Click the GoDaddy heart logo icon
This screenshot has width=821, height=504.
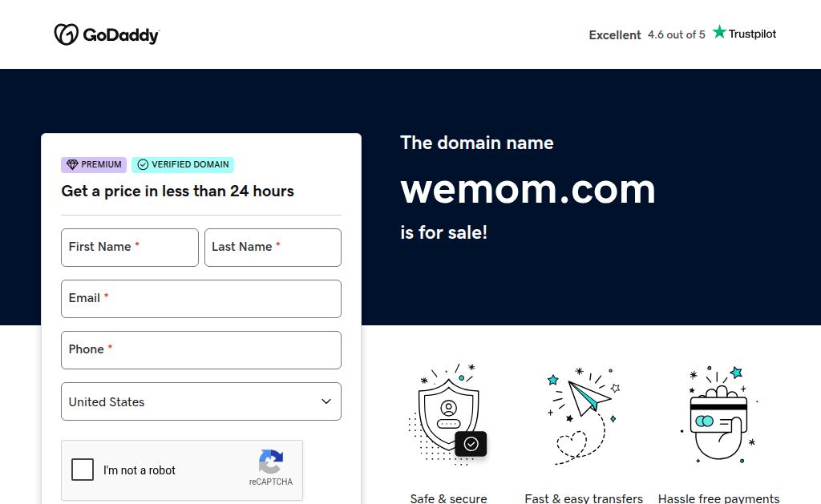point(67,34)
